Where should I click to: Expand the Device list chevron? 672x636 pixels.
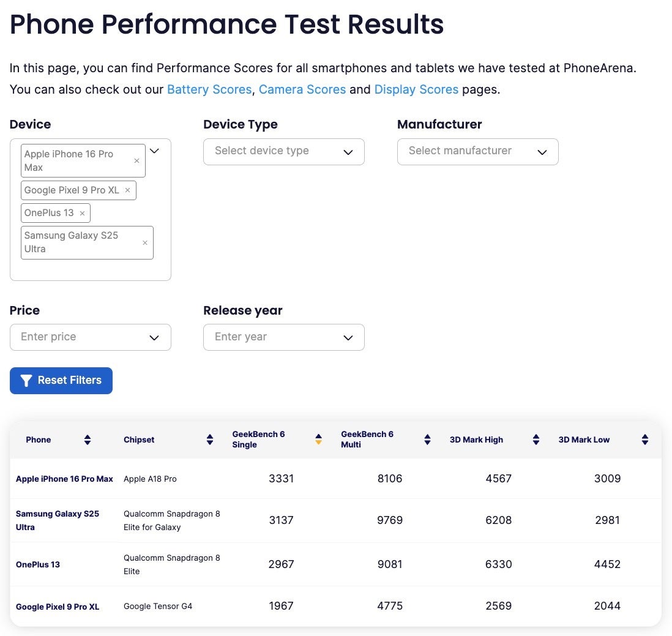point(155,151)
